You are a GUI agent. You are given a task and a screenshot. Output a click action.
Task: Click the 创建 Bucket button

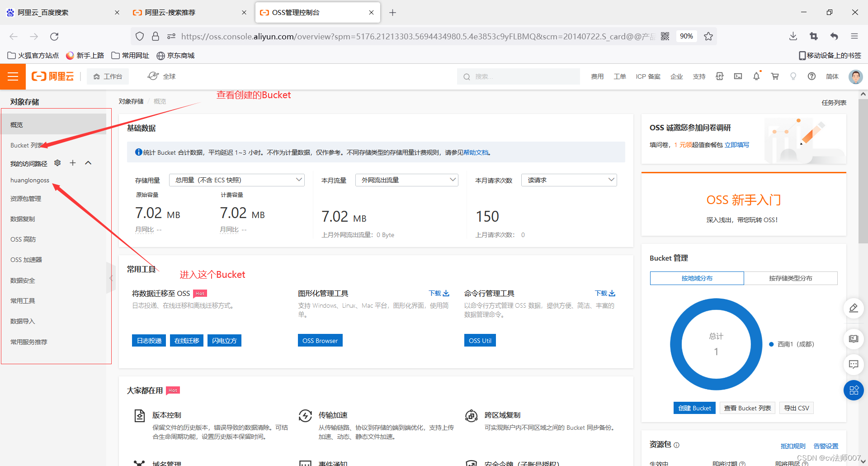(x=694, y=408)
